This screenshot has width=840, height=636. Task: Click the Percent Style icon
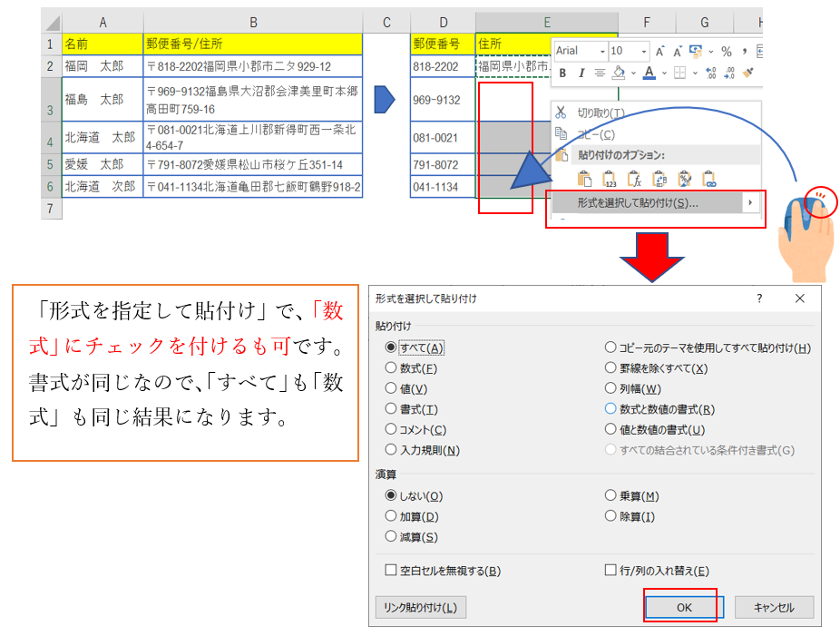(726, 52)
